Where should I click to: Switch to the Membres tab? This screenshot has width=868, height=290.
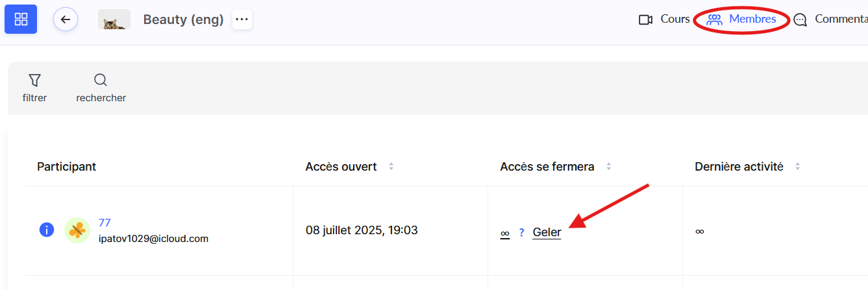752,19
